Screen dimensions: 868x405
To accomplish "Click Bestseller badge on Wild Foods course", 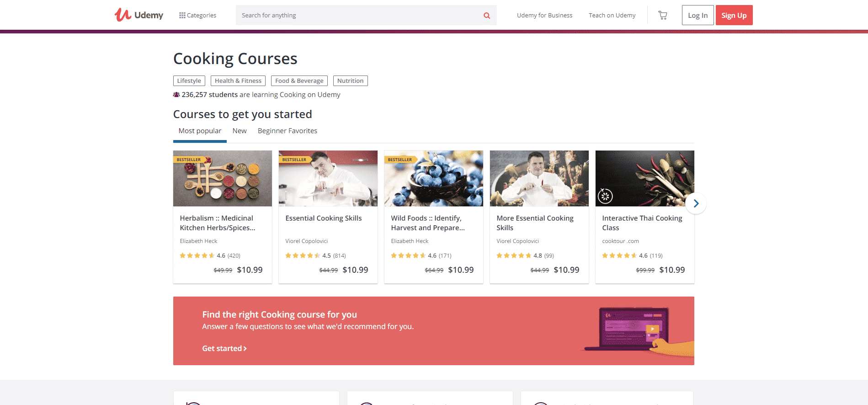I will (400, 160).
